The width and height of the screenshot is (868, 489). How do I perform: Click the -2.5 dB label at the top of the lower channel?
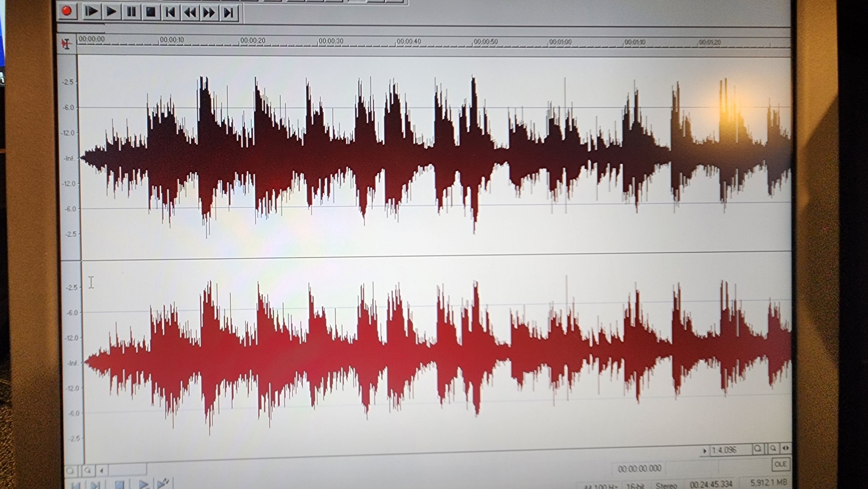[72, 287]
